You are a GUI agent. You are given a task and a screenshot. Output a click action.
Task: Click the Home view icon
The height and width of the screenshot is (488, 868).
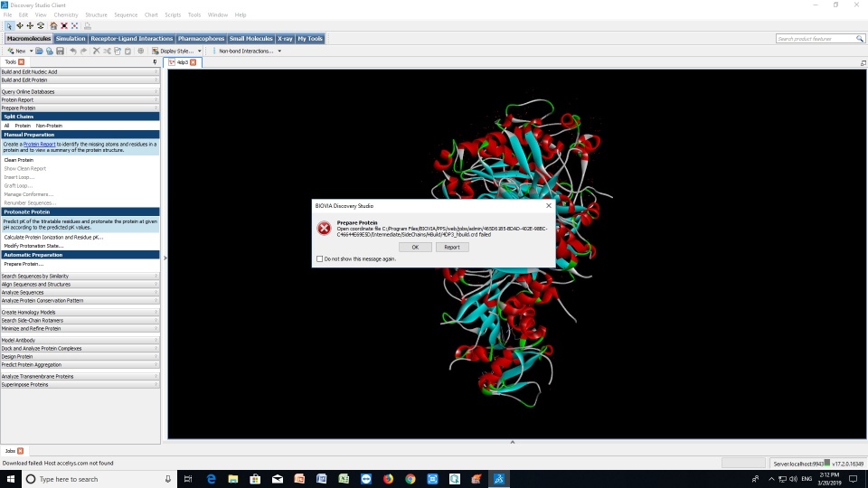click(x=53, y=26)
